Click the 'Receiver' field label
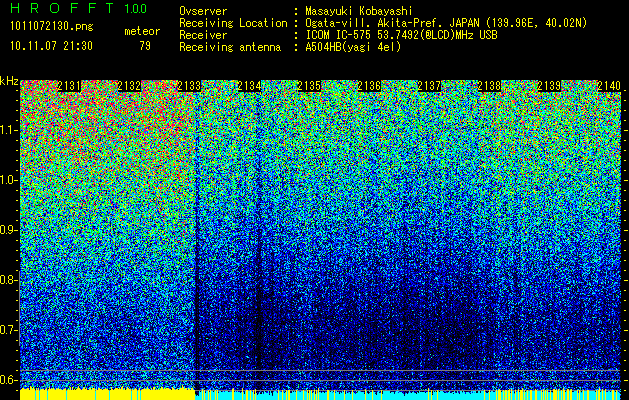 [203, 35]
